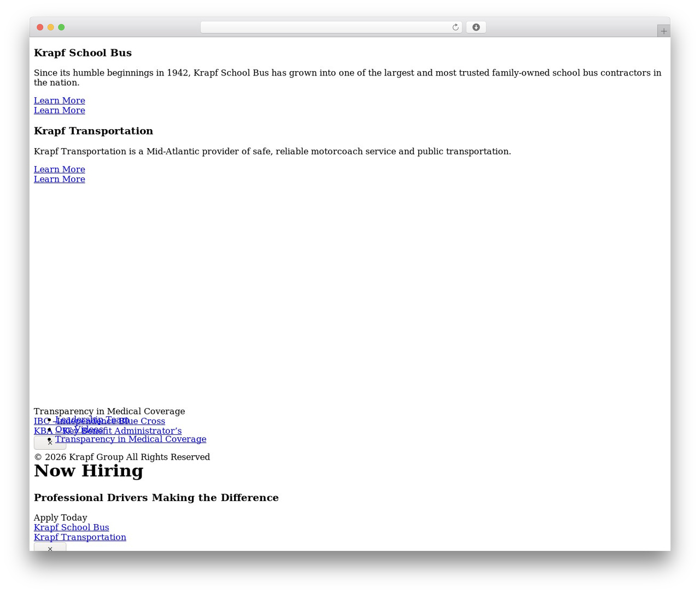Viewport: 700px width, 593px height.
Task: Click the Professional Drivers Making the Difference subheading
Action: pyautogui.click(x=156, y=498)
